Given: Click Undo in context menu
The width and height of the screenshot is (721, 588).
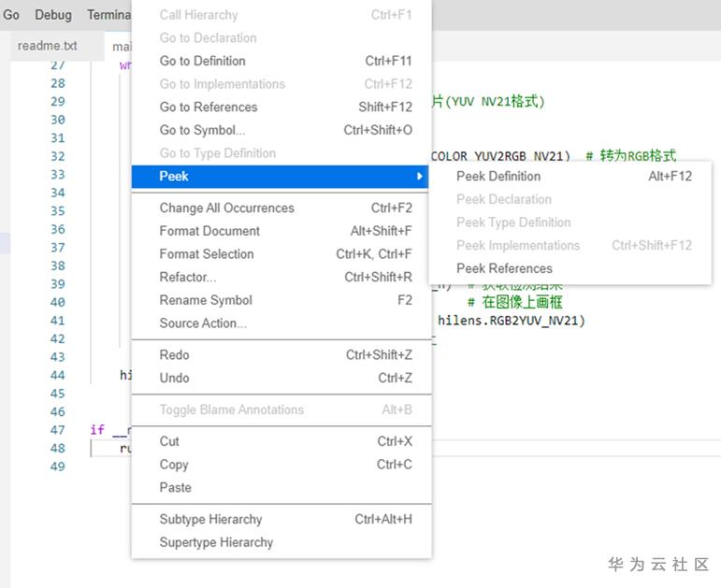Looking at the screenshot, I should tap(281, 378).
